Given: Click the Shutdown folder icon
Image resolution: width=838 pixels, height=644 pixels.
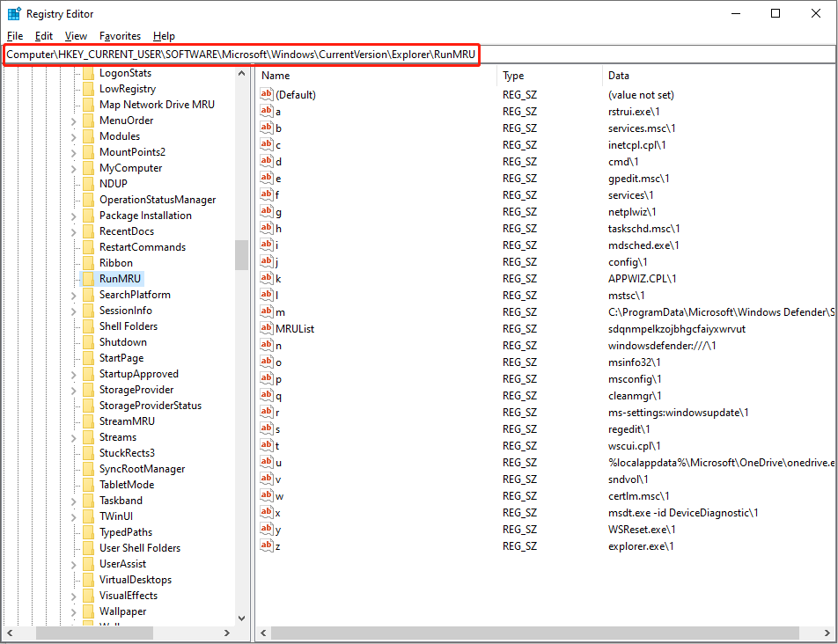Looking at the screenshot, I should pyautogui.click(x=89, y=341).
